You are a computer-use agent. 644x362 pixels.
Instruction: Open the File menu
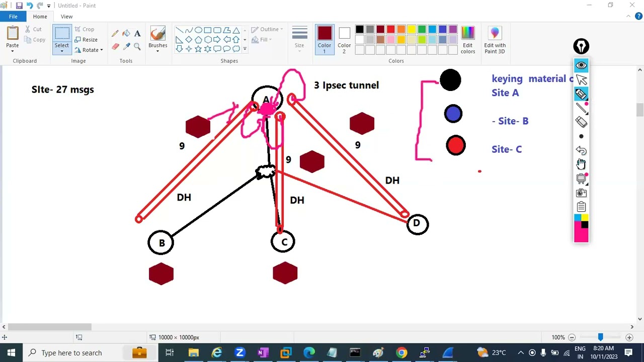tap(13, 17)
